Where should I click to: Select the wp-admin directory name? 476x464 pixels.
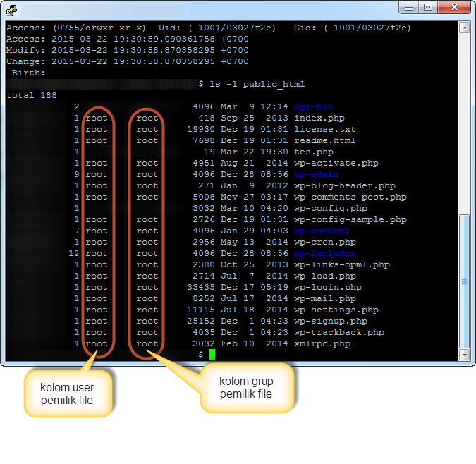pyautogui.click(x=316, y=174)
